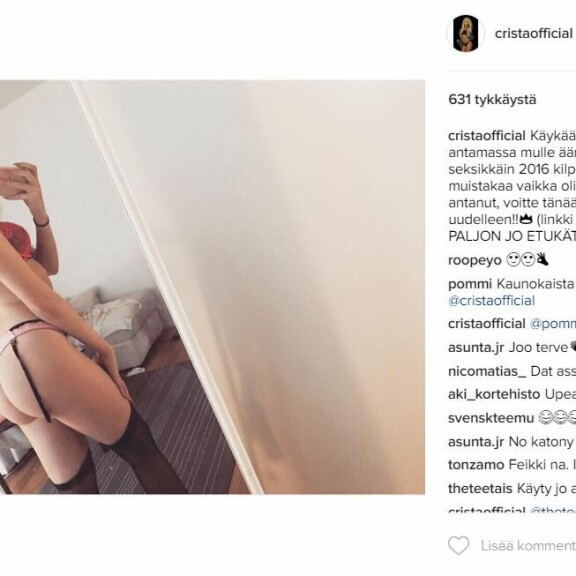This screenshot has height=576, width=576.
Task: Open svenskteemu commenter profile
Action: point(491,418)
